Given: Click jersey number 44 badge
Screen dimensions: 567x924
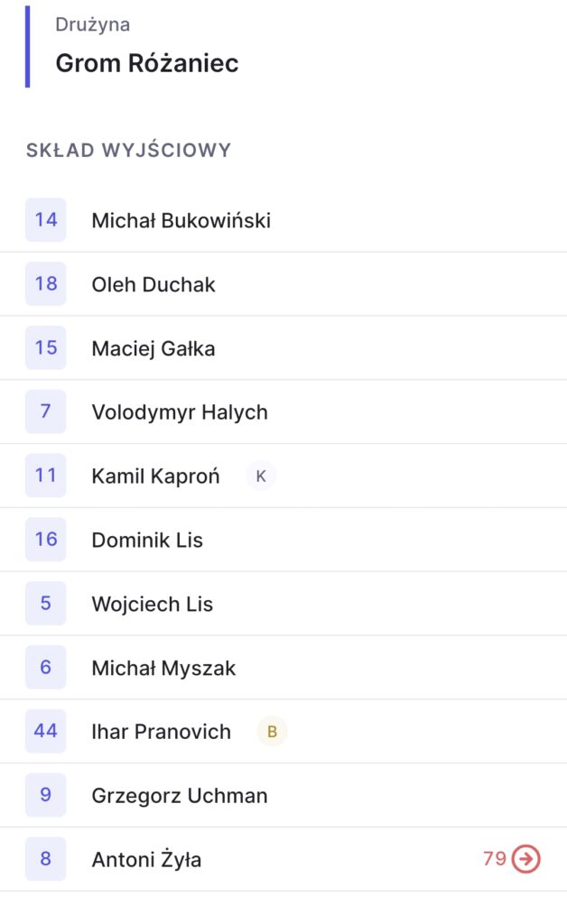Looking at the screenshot, I should click(46, 732).
